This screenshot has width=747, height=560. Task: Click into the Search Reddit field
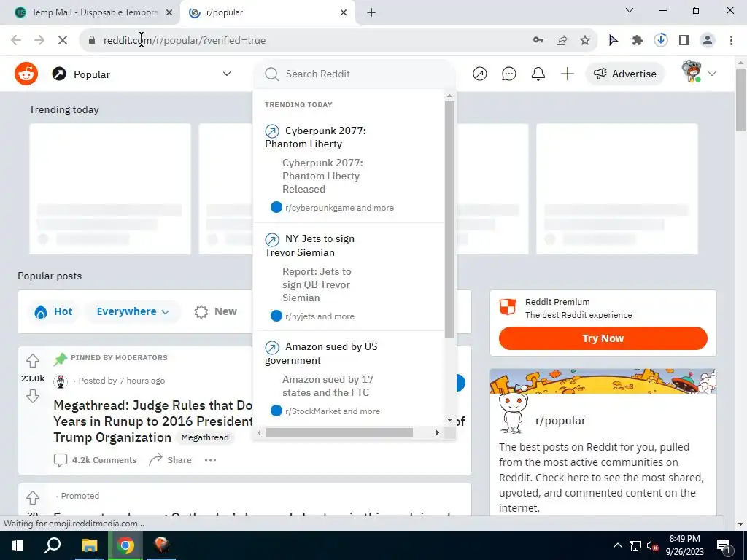tap(354, 74)
